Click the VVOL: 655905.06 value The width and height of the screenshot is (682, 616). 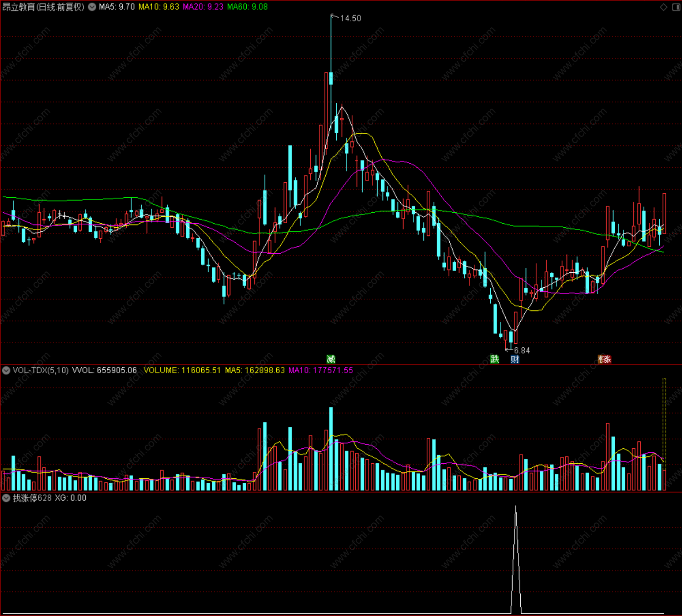pos(105,371)
